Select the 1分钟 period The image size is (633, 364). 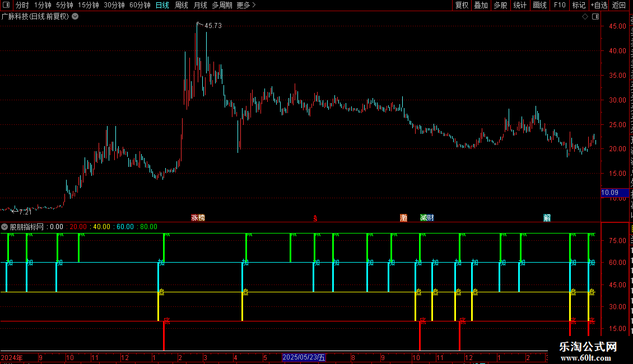point(43,5)
